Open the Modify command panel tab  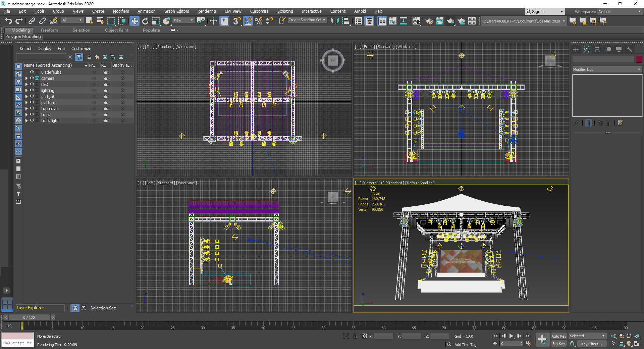point(587,49)
